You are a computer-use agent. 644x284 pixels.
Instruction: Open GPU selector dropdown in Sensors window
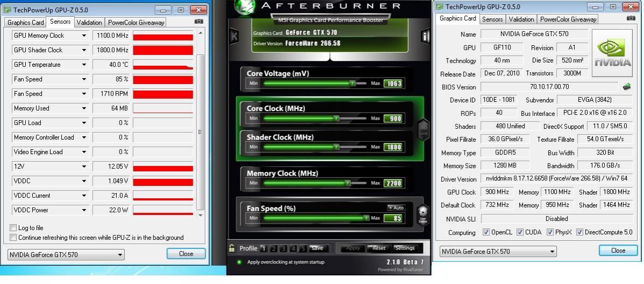point(66,254)
